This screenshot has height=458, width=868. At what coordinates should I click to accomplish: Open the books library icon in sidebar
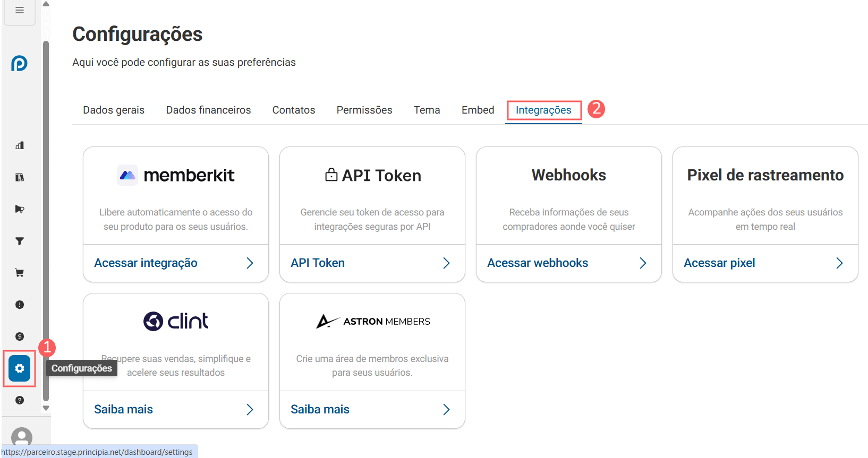(20, 177)
